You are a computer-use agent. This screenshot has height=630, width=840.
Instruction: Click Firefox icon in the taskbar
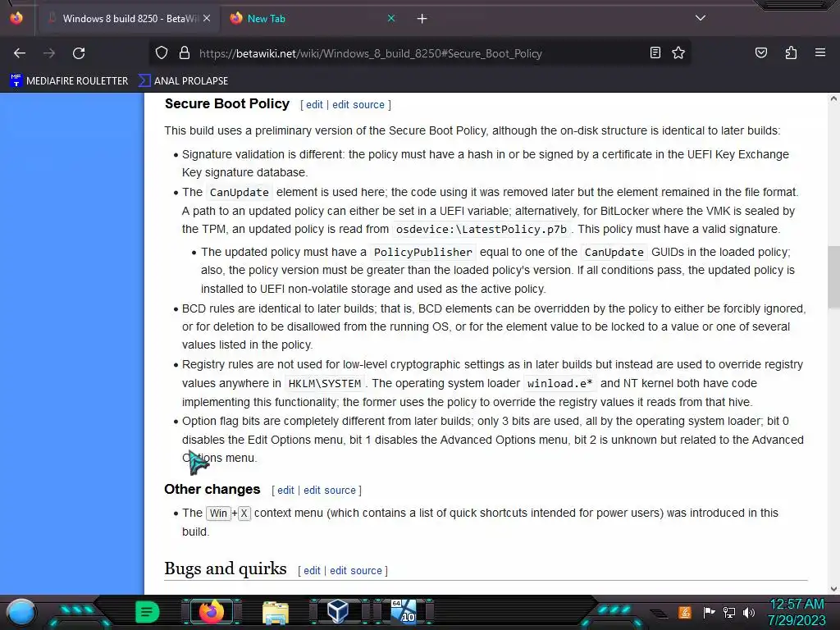tap(211, 612)
